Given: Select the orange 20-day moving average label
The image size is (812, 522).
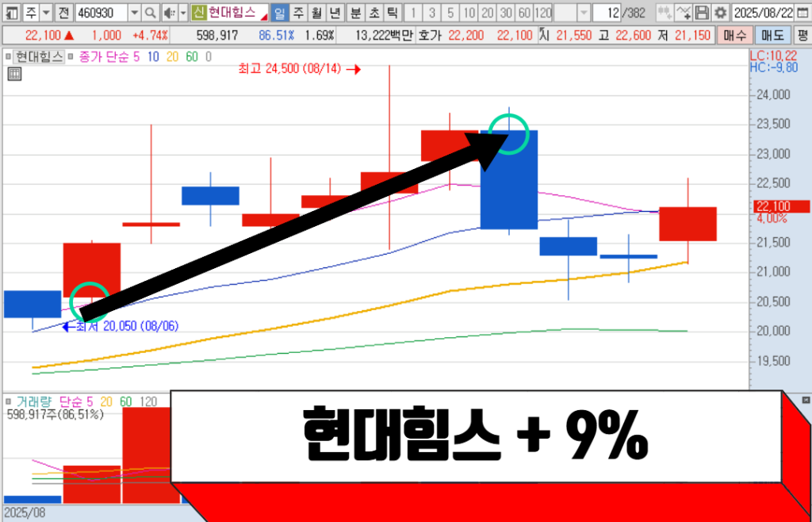Looking at the screenshot, I should pos(172,56).
